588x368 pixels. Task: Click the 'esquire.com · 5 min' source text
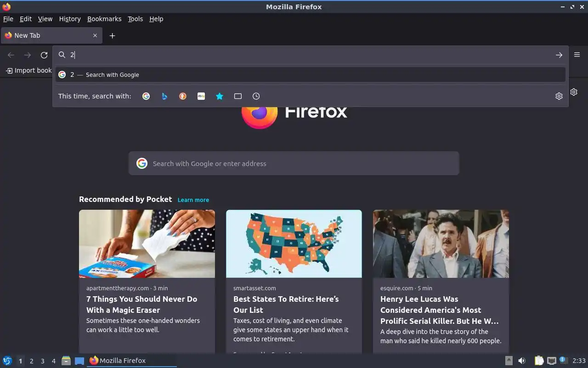[x=406, y=288]
